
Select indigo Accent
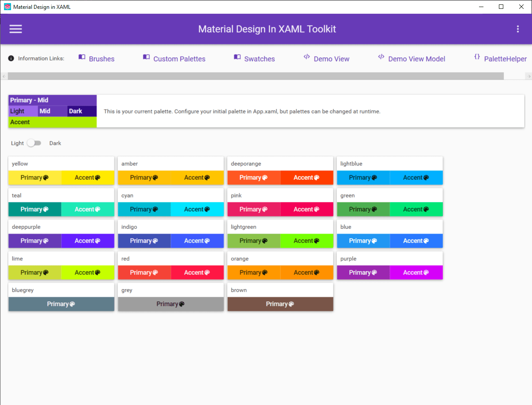pos(197,241)
